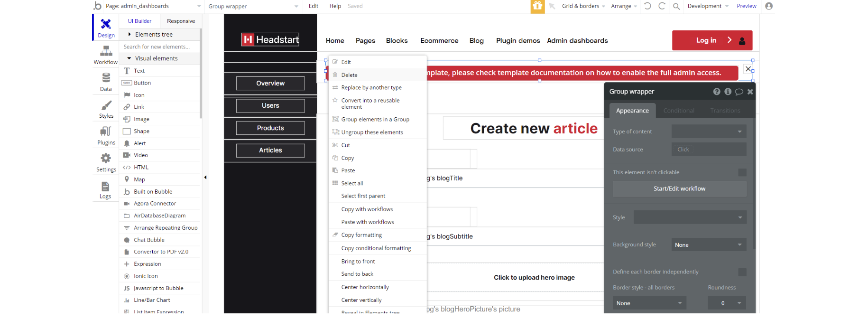This screenshot has height=320, width=868.
Task: Open the Border style dropdown set to None
Action: point(649,303)
